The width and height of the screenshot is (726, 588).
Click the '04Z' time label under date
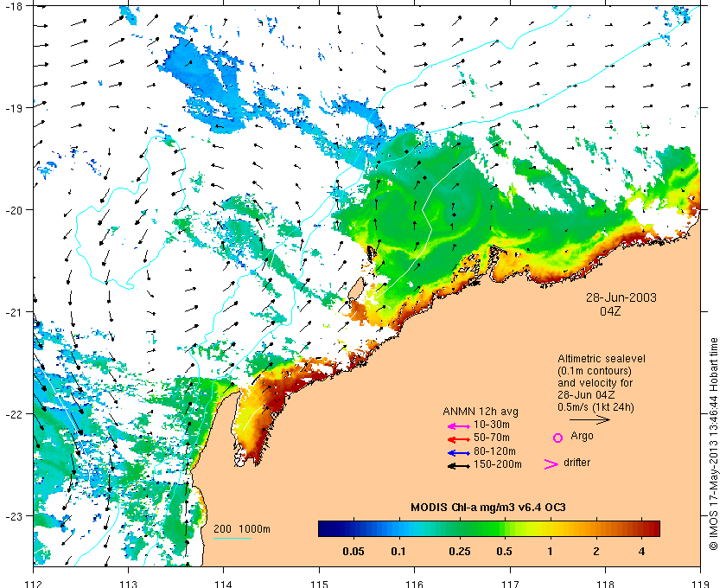(610, 311)
